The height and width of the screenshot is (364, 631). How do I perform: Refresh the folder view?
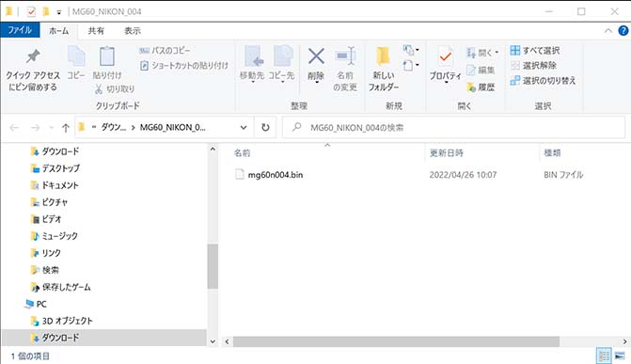point(265,128)
